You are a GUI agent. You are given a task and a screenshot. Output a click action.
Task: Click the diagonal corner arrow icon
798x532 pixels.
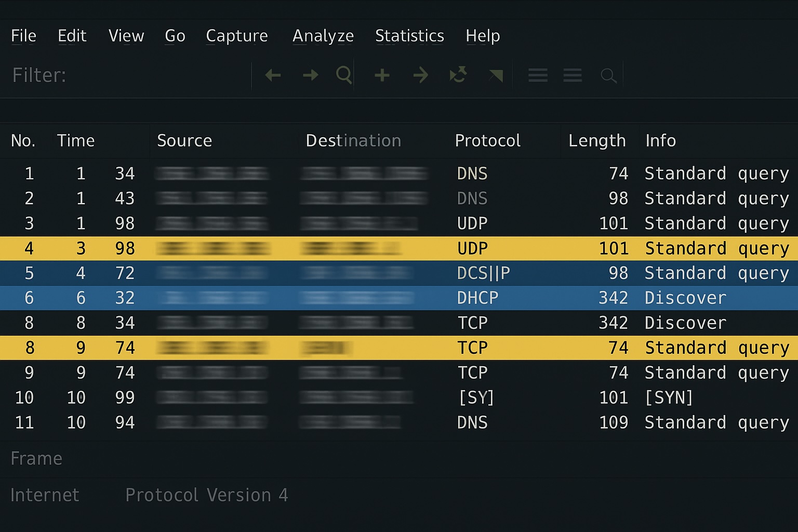(x=496, y=76)
